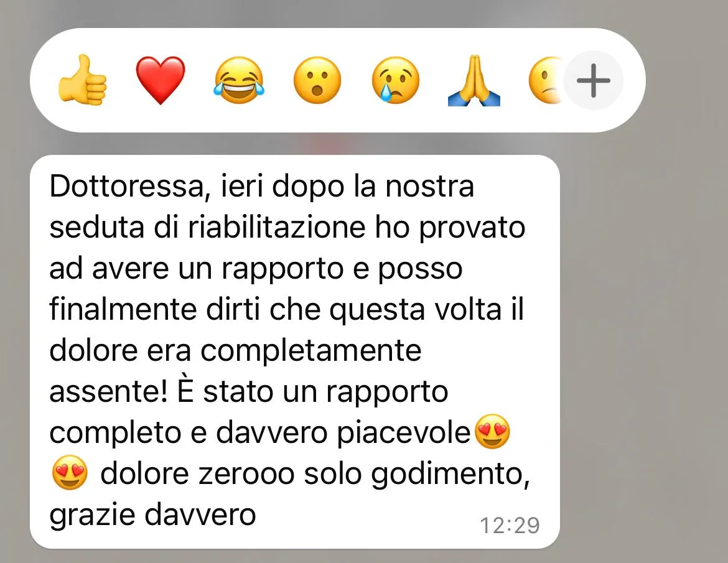Click the phrase dolore era completamente

coord(235,350)
